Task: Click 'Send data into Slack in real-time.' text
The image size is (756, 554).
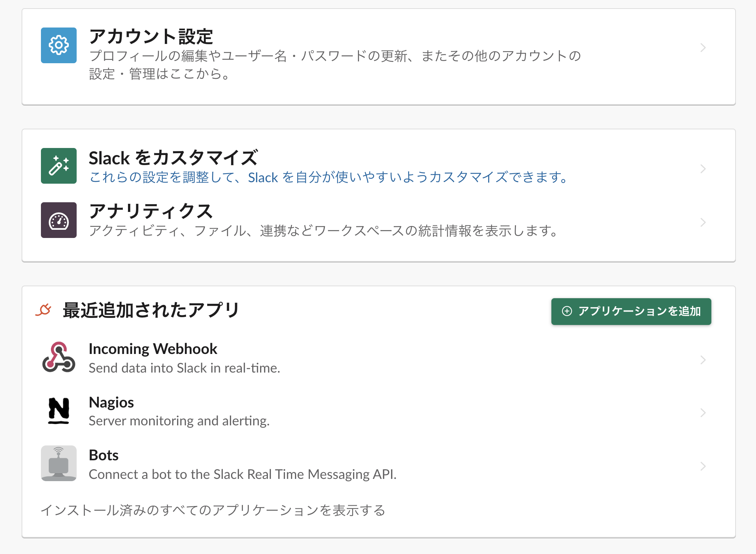Action: tap(185, 368)
